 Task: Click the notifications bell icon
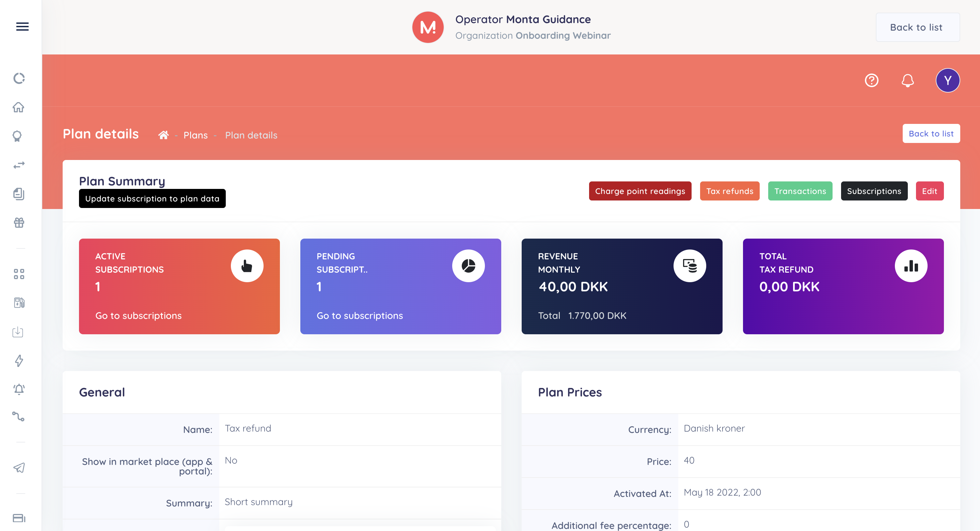(907, 80)
